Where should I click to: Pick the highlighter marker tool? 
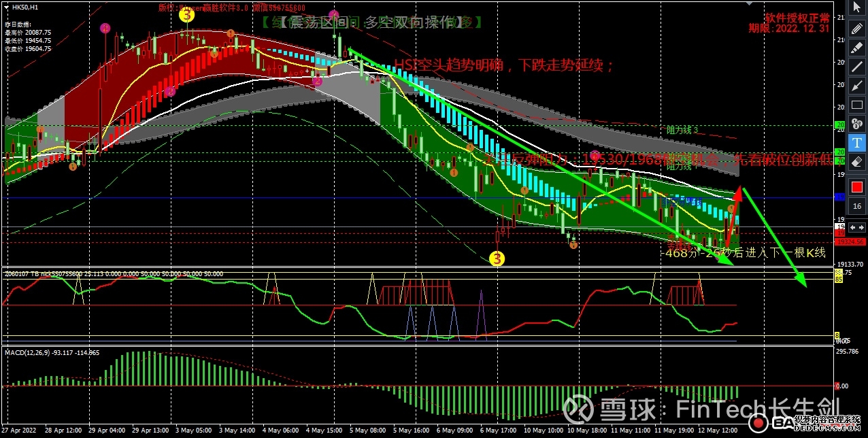[857, 48]
